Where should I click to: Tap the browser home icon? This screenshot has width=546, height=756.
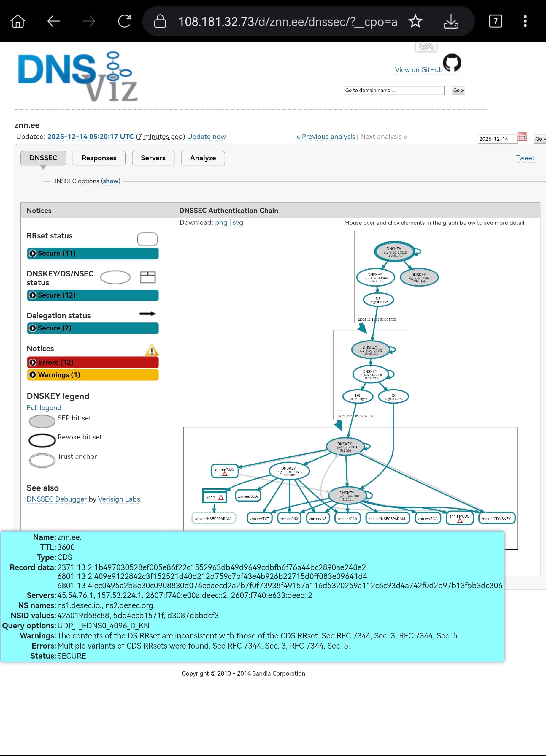18,21
